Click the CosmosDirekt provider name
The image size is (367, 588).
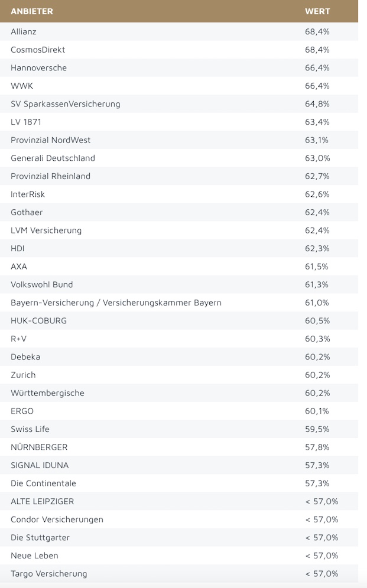pyautogui.click(x=38, y=50)
